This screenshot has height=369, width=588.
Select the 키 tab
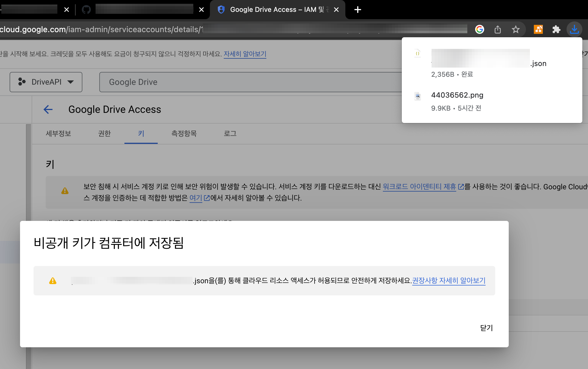[x=141, y=133]
